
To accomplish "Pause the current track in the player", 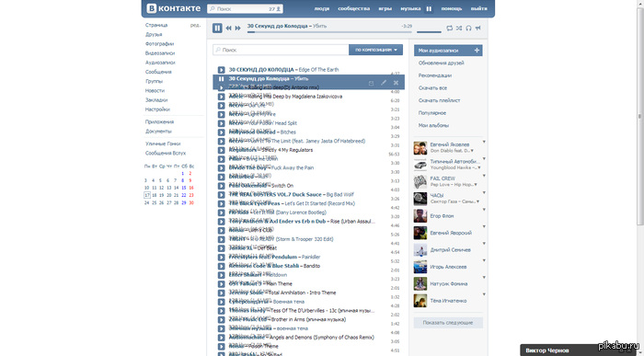I will (x=217, y=28).
